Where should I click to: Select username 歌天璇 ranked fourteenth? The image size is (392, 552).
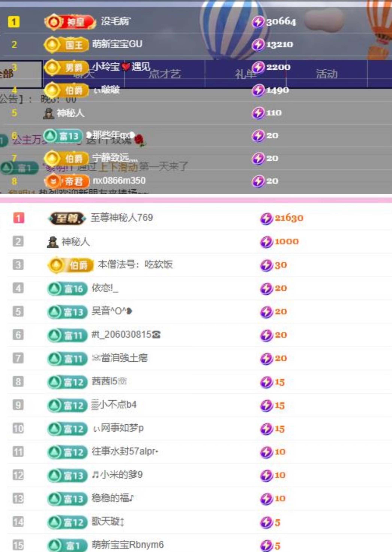click(x=108, y=522)
